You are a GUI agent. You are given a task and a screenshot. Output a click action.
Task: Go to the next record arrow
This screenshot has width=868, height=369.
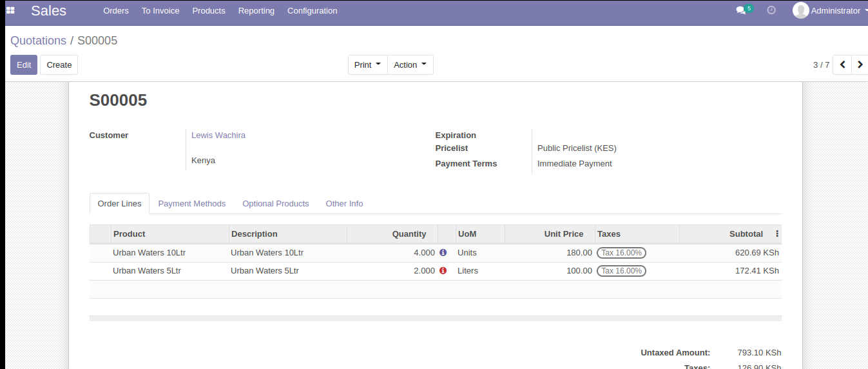click(x=860, y=65)
